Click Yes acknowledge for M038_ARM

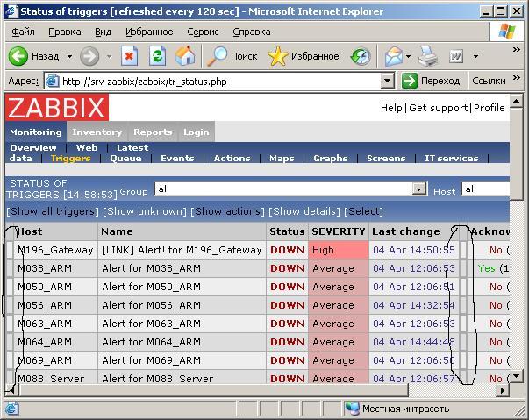pyautogui.click(x=487, y=268)
